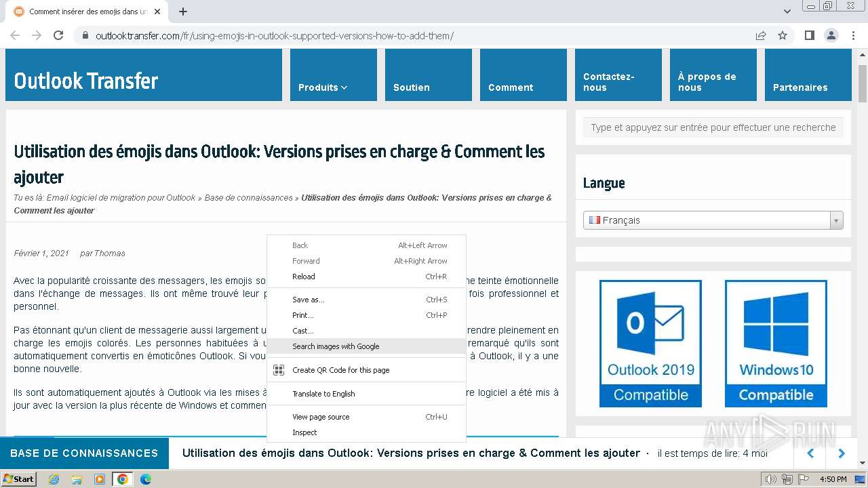Bookmark this page with the star
This screenshot has height=488, width=868.
tap(783, 35)
